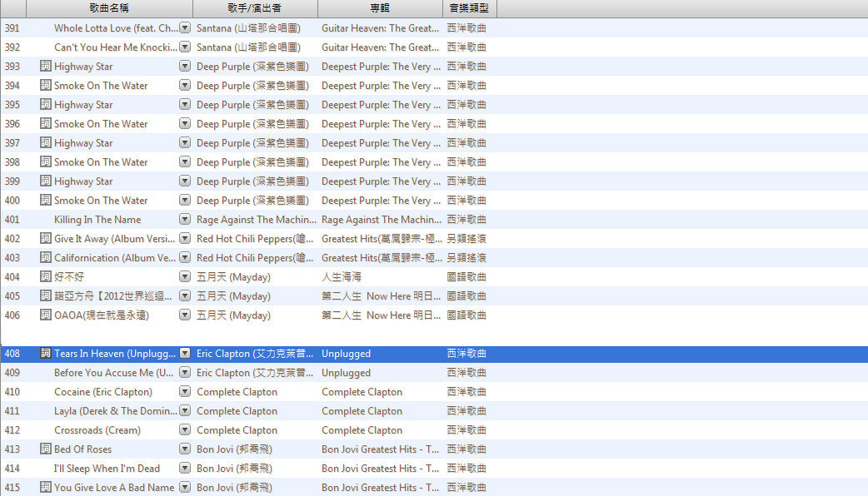868x496 pixels.
Task: Open song menu arrow for Layla
Action: pyautogui.click(x=185, y=411)
